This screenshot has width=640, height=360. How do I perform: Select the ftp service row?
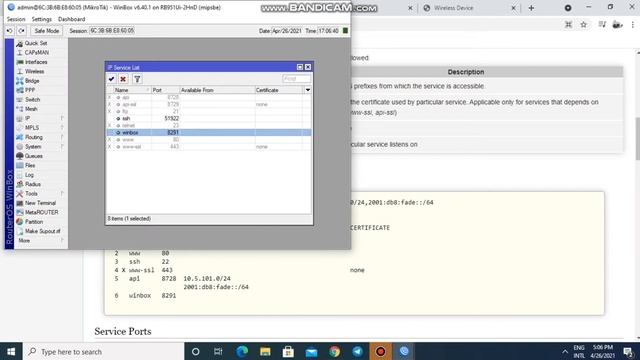click(x=209, y=111)
